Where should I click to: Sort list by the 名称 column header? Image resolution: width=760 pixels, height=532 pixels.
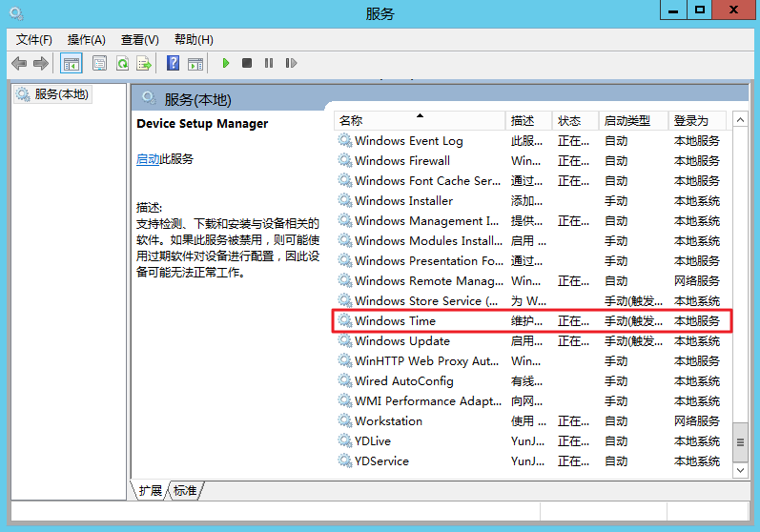pos(420,121)
